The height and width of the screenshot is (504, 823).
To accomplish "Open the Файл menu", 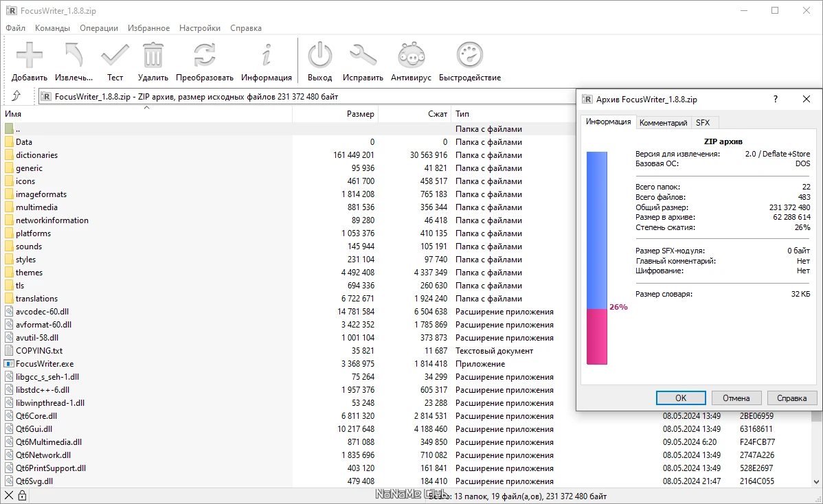I will pos(15,28).
